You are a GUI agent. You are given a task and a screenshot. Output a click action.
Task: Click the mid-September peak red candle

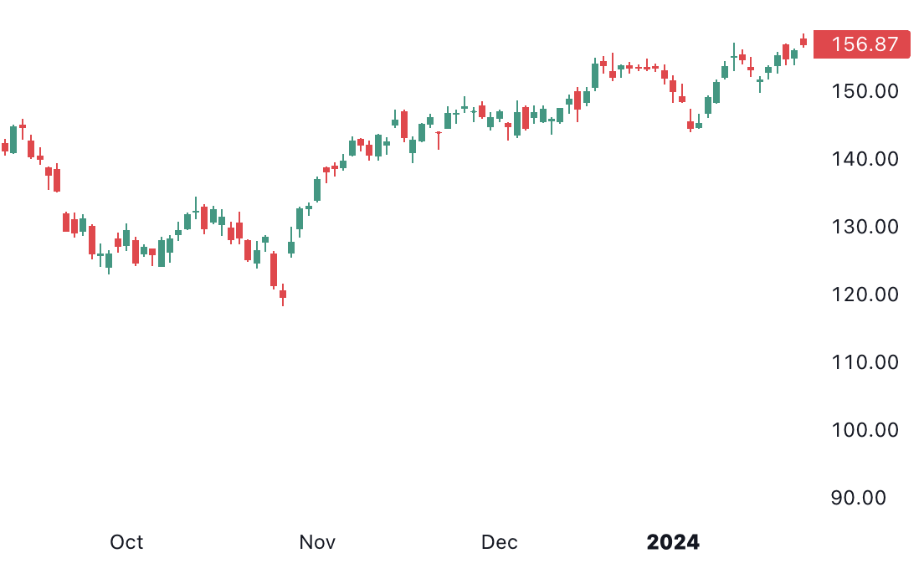[x=23, y=126]
